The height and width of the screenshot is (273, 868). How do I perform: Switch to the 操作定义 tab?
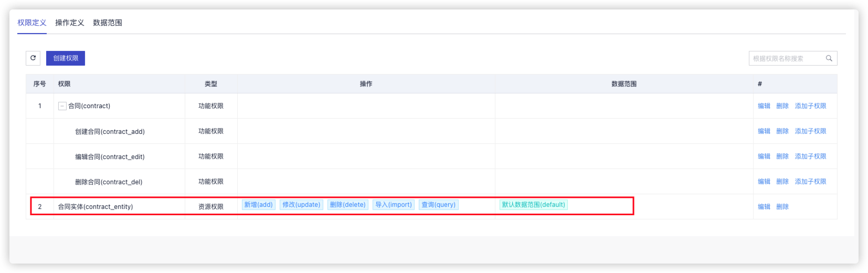[69, 23]
